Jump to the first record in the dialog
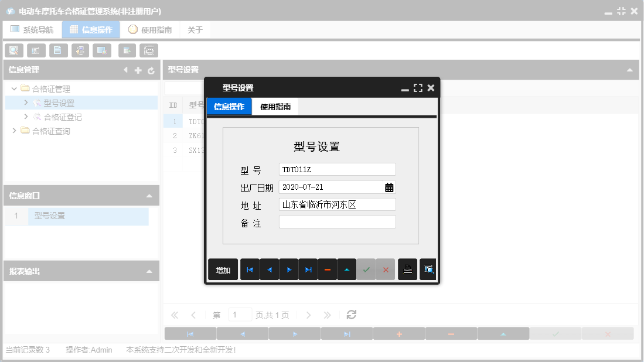 (250, 269)
